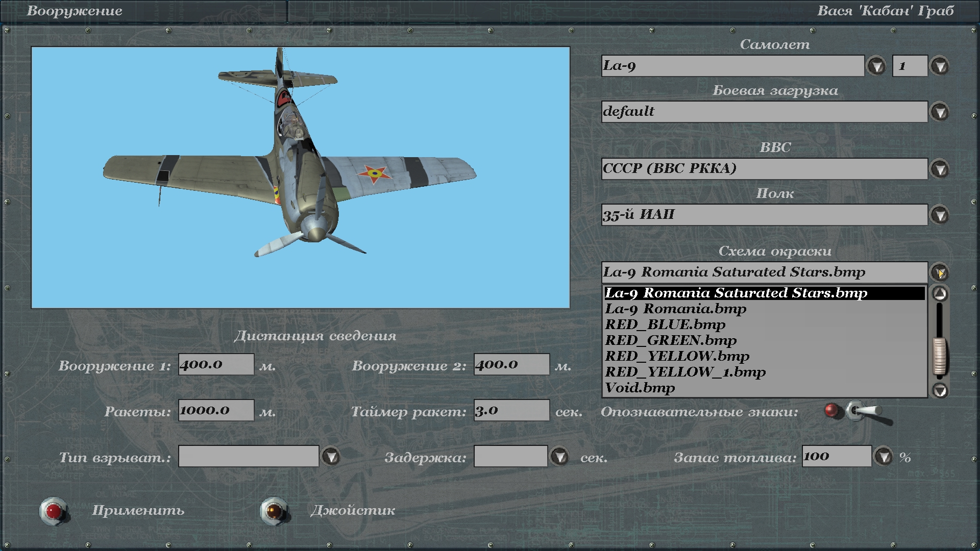Expand the Самолет La-9 dropdown

[x=876, y=66]
